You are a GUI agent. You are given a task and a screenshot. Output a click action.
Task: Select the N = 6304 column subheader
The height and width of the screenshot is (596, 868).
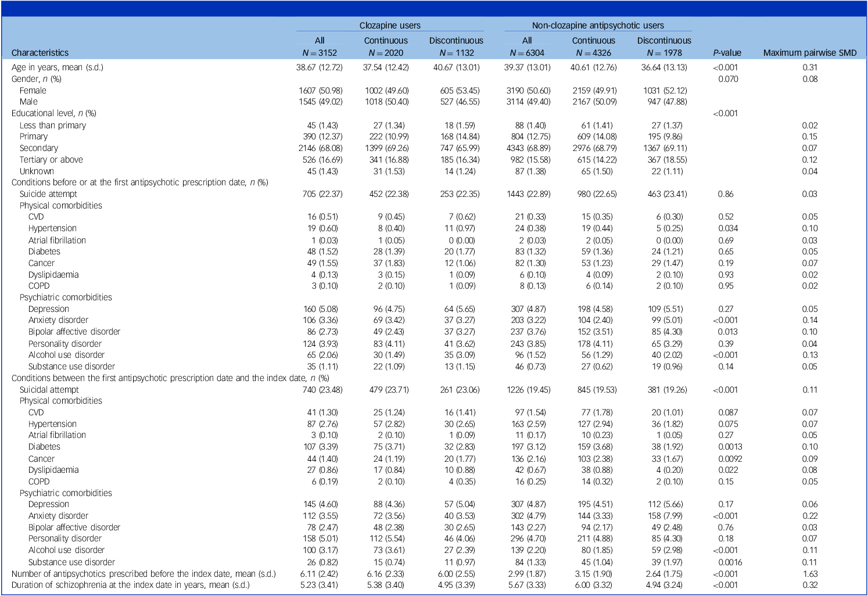point(527,53)
